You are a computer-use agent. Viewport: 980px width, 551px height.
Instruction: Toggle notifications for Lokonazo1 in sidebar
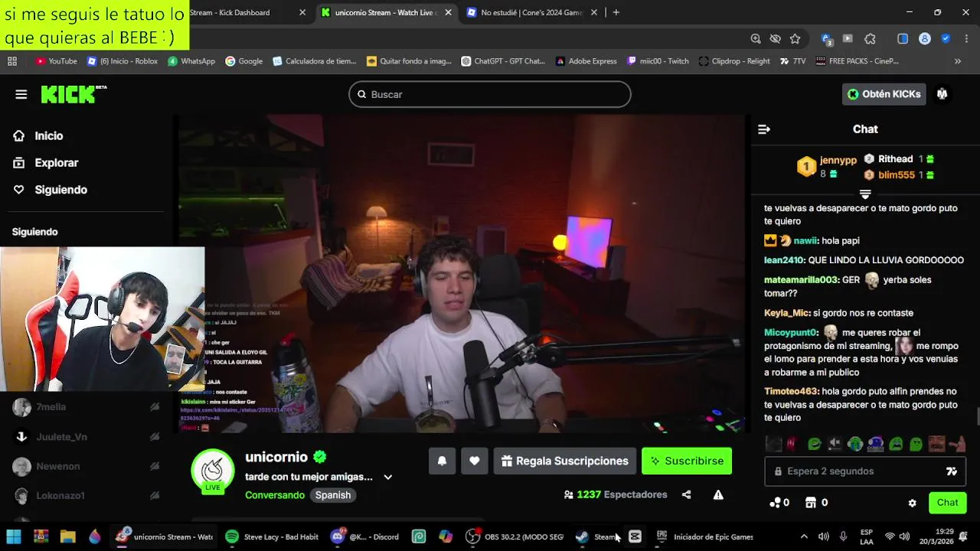(x=155, y=496)
